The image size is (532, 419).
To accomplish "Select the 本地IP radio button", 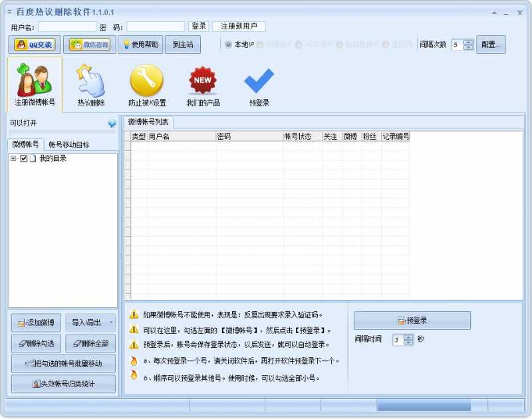I will (x=229, y=45).
